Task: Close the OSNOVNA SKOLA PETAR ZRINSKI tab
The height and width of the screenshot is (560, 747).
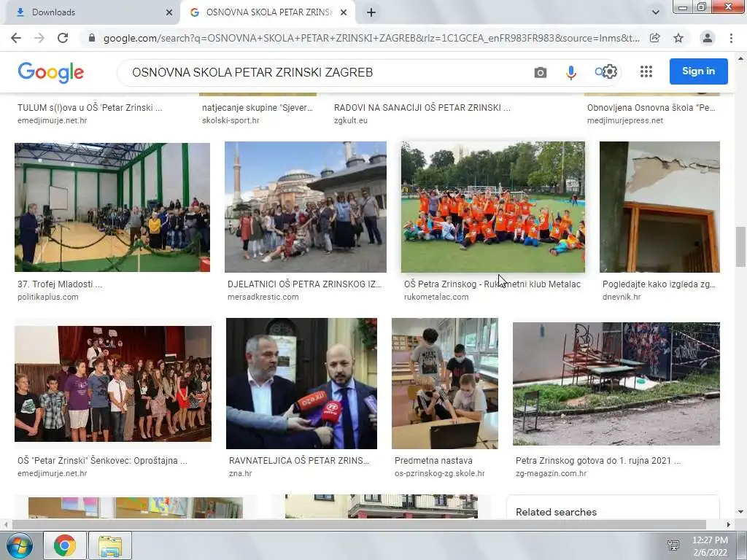Action: click(x=344, y=12)
